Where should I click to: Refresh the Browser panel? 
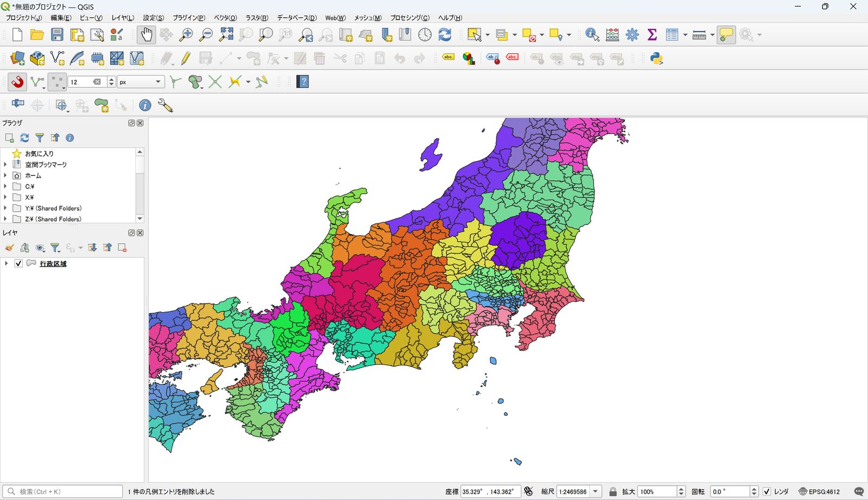pos(24,138)
